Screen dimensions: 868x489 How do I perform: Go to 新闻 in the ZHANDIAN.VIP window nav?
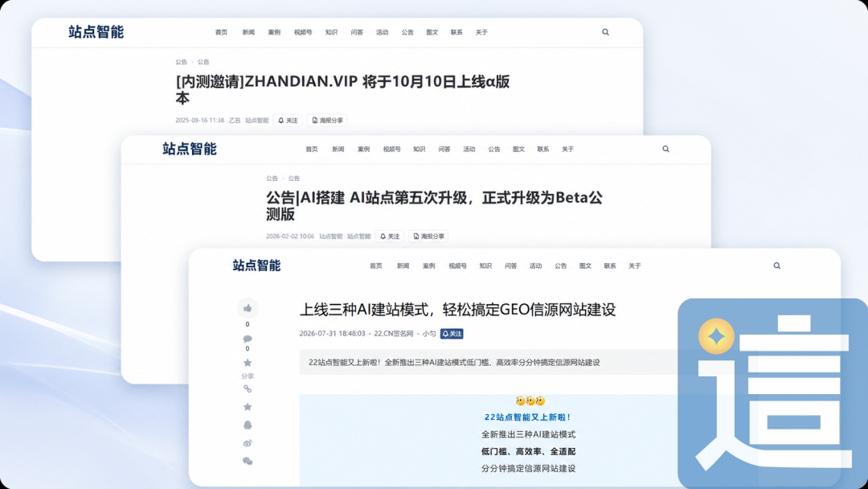pyautogui.click(x=248, y=32)
